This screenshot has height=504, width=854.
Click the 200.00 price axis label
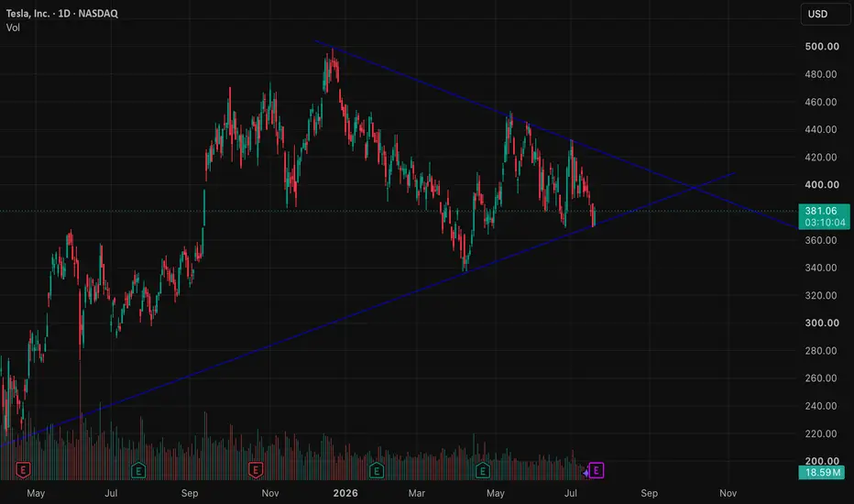tap(822, 461)
